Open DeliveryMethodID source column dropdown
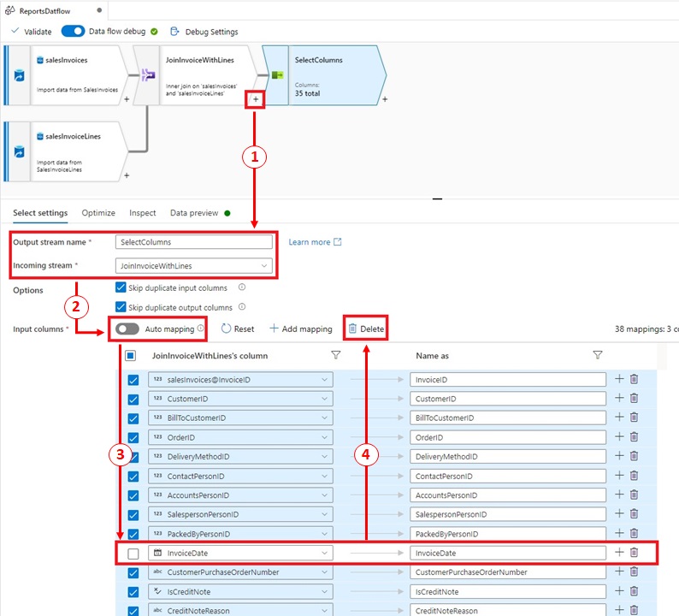This screenshot has height=616, width=679. click(x=240, y=456)
